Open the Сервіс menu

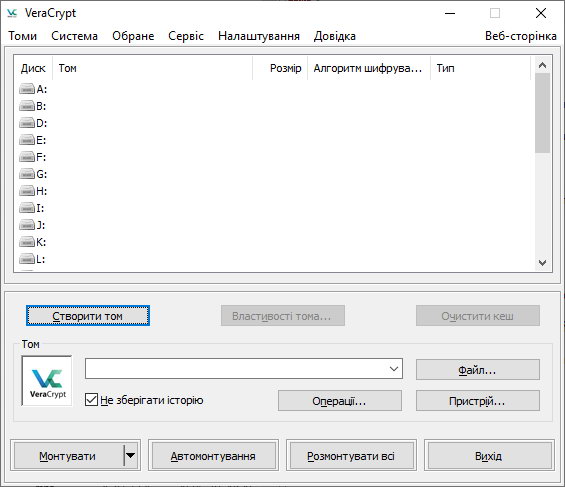point(186,36)
